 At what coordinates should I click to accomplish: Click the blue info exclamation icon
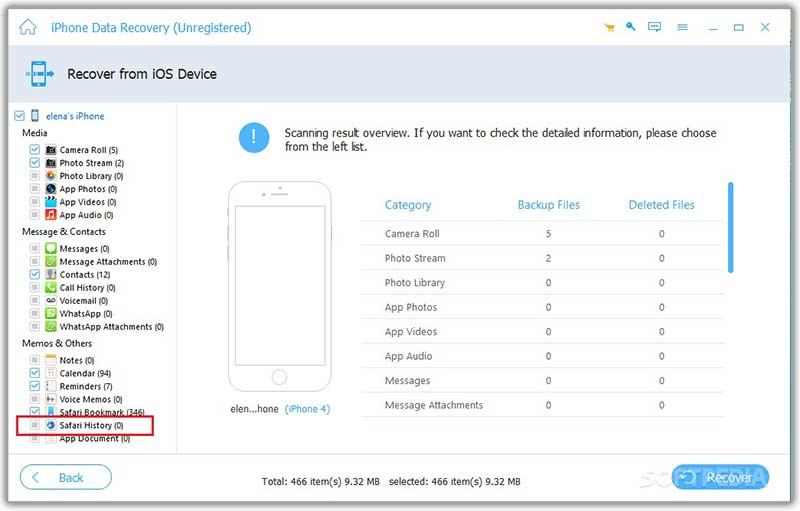(254, 138)
